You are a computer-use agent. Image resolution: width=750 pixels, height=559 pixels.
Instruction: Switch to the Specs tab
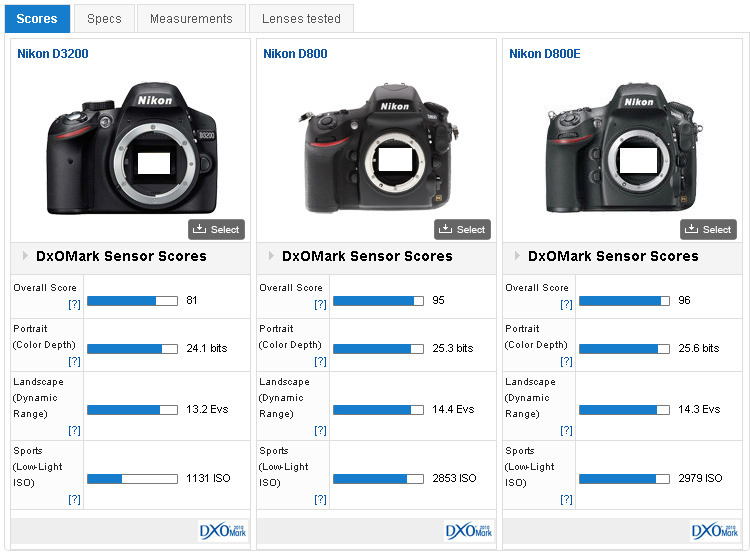coord(104,18)
